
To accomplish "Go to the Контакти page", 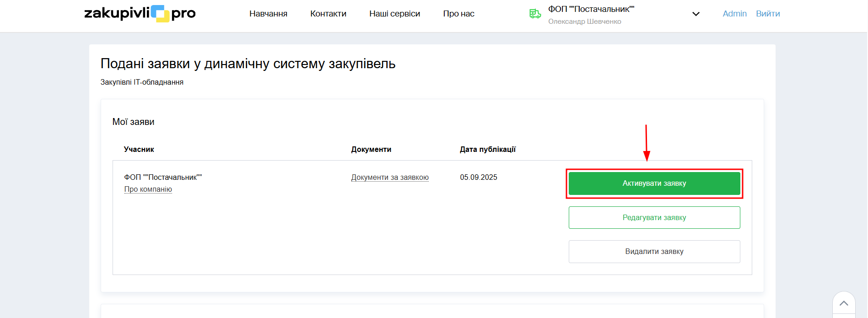I will (x=328, y=14).
